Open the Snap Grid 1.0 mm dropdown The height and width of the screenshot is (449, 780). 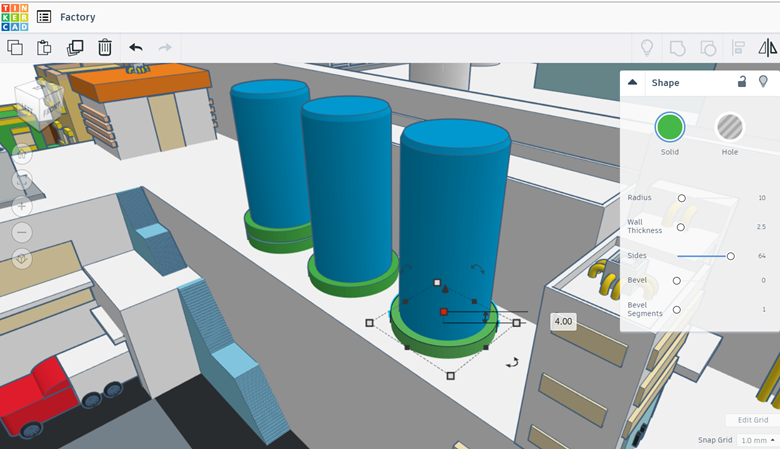point(758,440)
